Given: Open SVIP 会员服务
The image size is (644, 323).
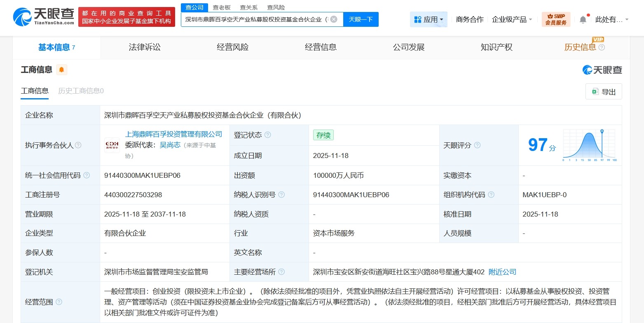Looking at the screenshot, I should (x=556, y=19).
